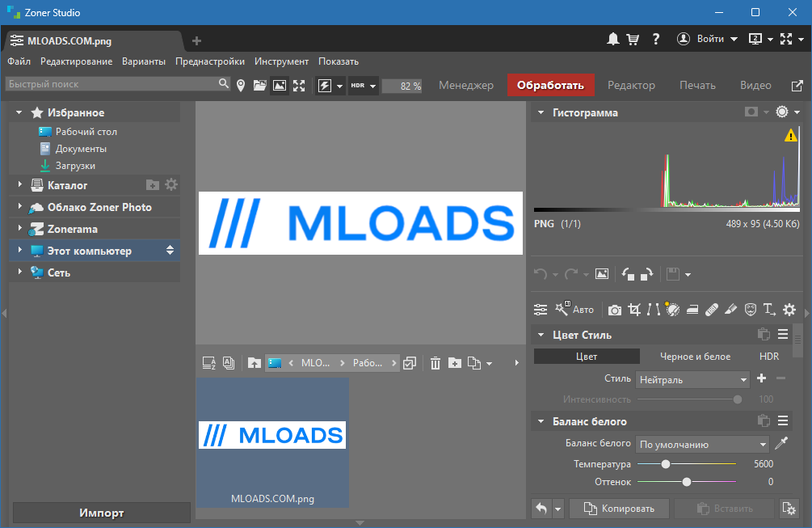The image size is (812, 528).
Task: Click the redo arrow icon
Action: point(571,274)
